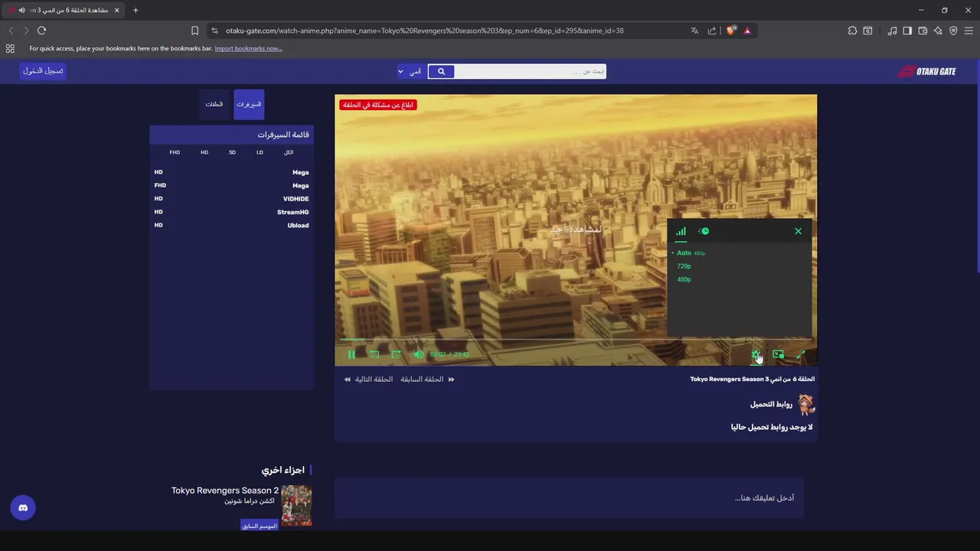Click the site search input field
This screenshot has width=980, height=551.
tap(531, 71)
